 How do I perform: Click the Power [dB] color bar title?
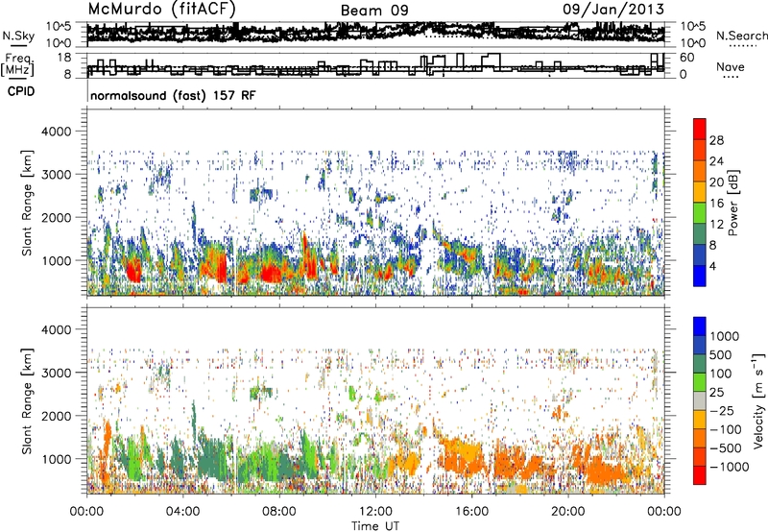point(732,203)
